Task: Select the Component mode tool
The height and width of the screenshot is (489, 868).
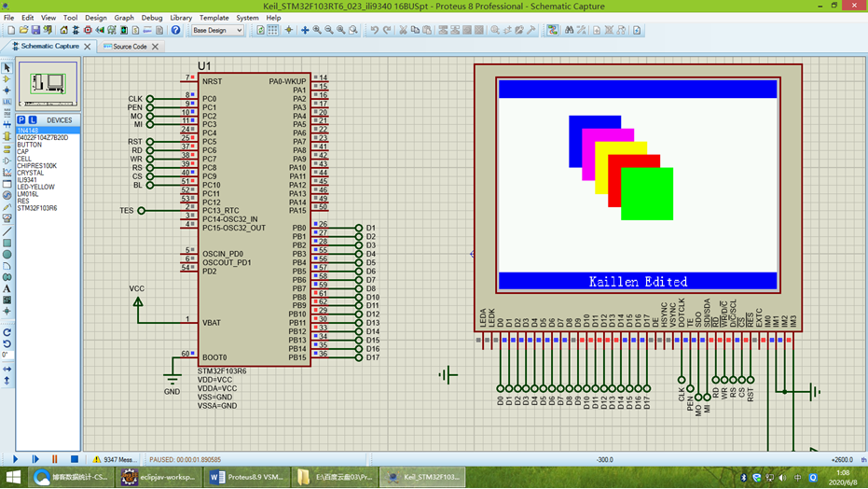Action: [x=7, y=79]
